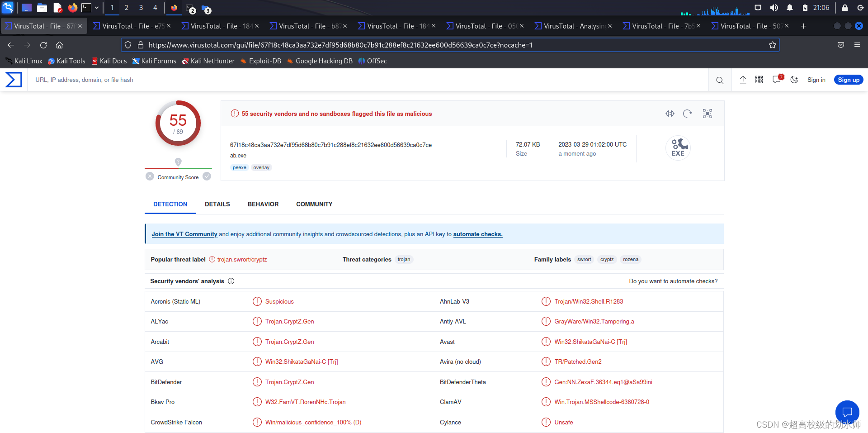Open the chat bubble button
This screenshot has height=433, width=868.
847,412
